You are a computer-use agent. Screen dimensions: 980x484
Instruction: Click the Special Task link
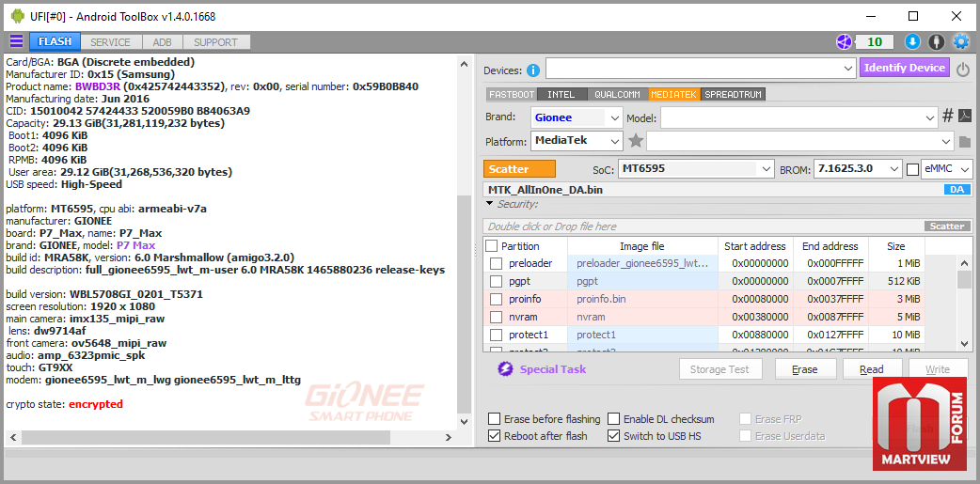coord(553,369)
